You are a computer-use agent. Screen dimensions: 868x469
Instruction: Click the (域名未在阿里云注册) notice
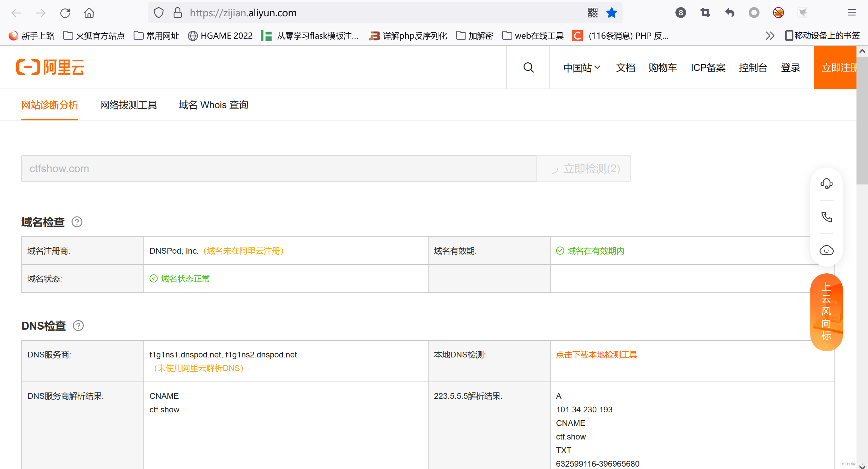coord(243,251)
